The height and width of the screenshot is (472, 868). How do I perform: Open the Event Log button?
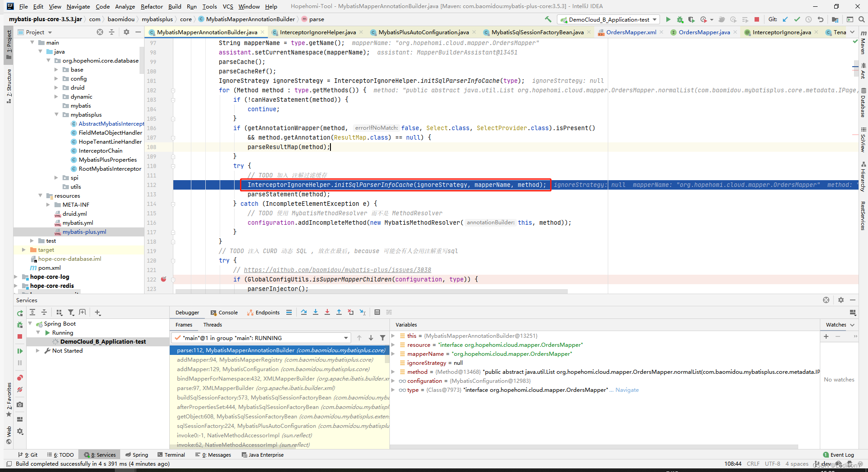click(838, 455)
